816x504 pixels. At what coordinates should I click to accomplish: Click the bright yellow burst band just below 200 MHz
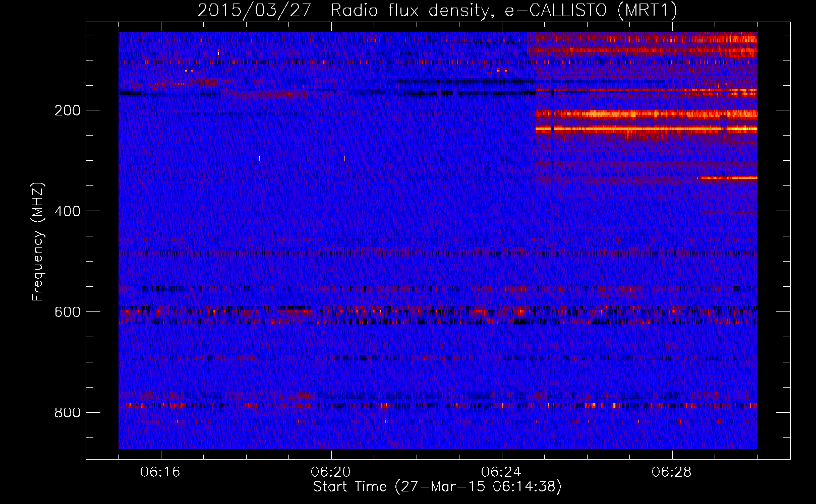pyautogui.click(x=646, y=129)
